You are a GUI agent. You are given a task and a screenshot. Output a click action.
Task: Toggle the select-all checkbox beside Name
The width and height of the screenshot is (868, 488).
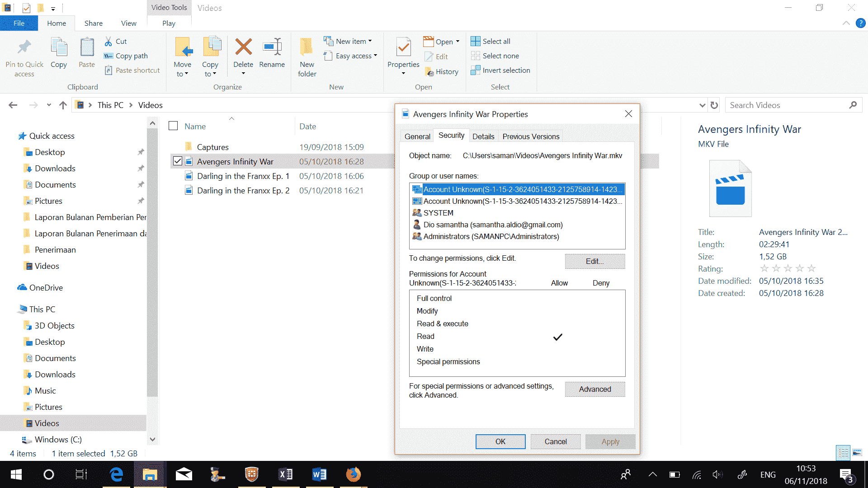(173, 126)
